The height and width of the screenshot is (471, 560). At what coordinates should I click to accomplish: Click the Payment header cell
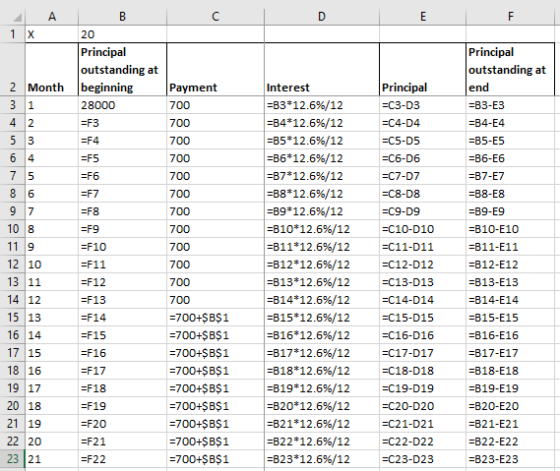coord(215,70)
